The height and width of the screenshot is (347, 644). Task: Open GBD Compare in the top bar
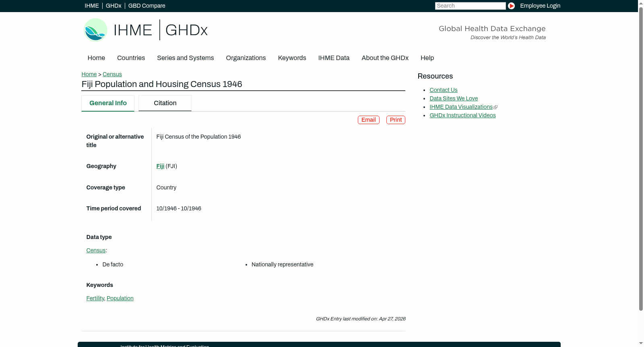(x=147, y=6)
